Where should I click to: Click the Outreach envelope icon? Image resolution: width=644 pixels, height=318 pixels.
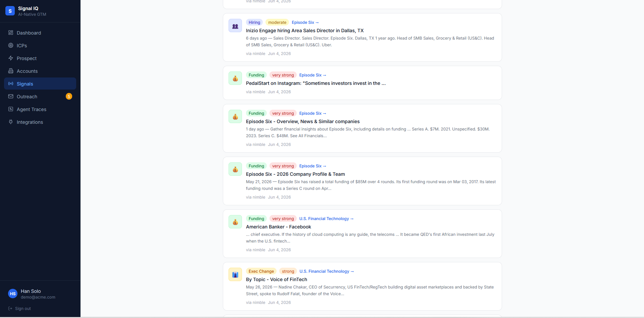coord(11,96)
